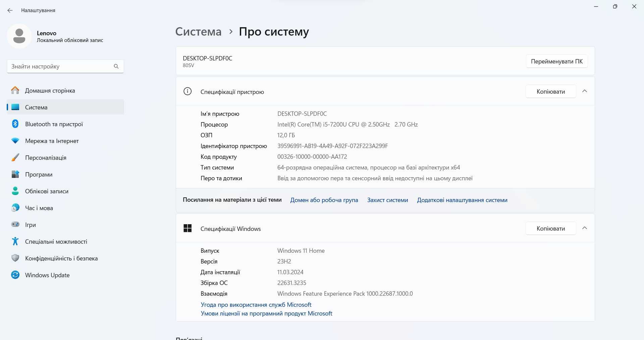Click the Gaming controller icon
The height and width of the screenshot is (340, 644).
[15, 224]
